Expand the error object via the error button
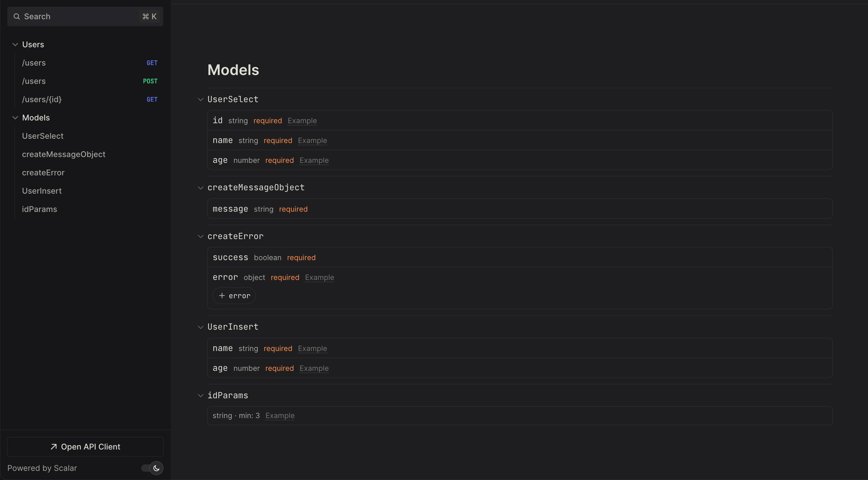The height and width of the screenshot is (480, 868). 234,296
